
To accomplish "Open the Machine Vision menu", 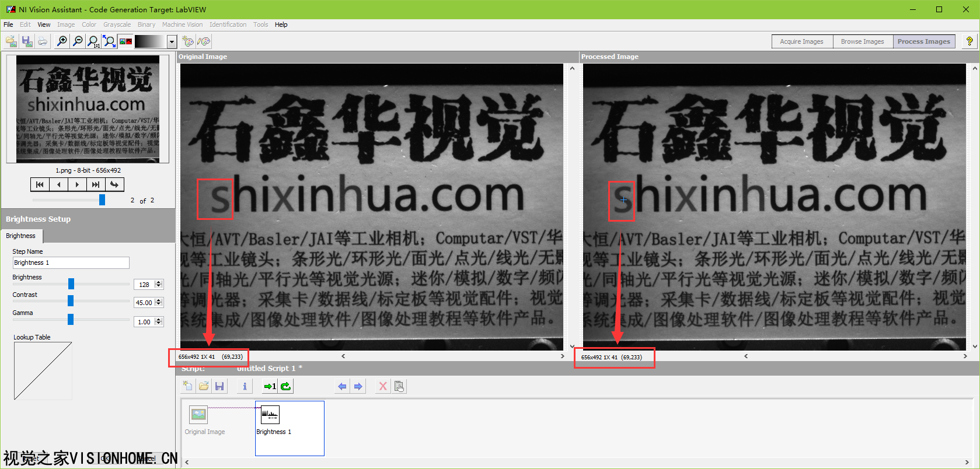I will 182,24.
